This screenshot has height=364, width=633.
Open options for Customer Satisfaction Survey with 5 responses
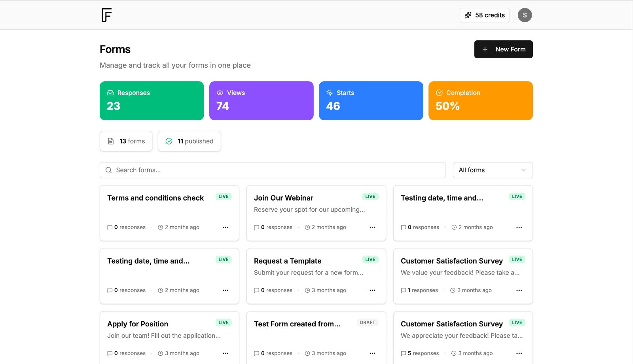(x=519, y=353)
